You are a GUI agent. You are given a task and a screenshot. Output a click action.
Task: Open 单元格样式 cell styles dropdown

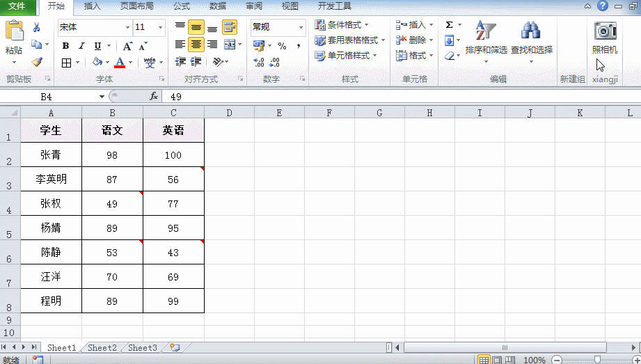pos(346,55)
